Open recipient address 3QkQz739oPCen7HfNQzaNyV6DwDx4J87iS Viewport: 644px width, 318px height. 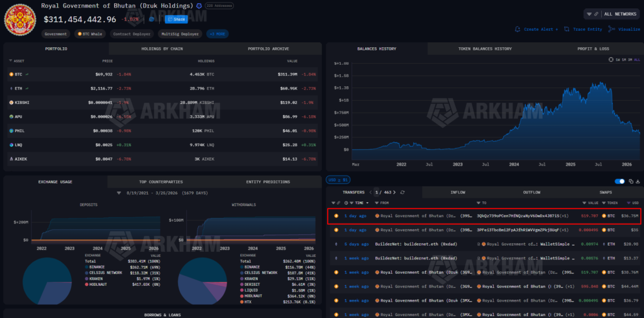[518, 215]
